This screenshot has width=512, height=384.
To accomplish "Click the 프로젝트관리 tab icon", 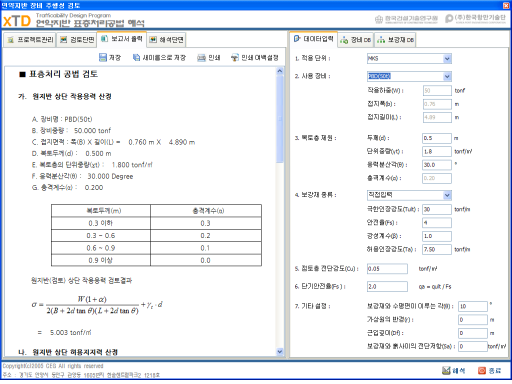I will pos(11,40).
